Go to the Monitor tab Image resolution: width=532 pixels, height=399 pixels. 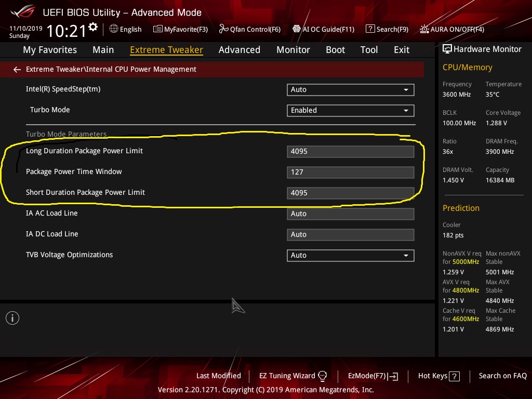pos(293,50)
